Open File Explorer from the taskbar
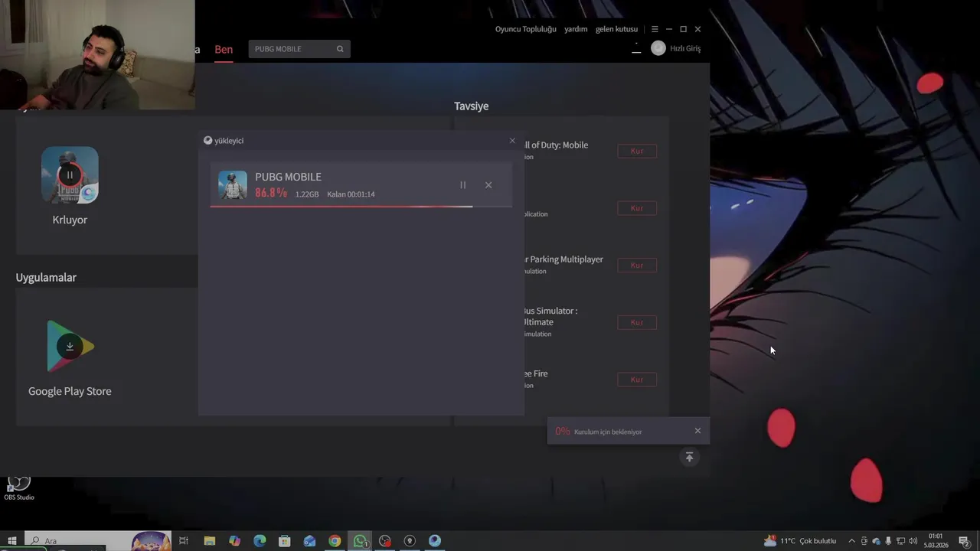 click(209, 541)
